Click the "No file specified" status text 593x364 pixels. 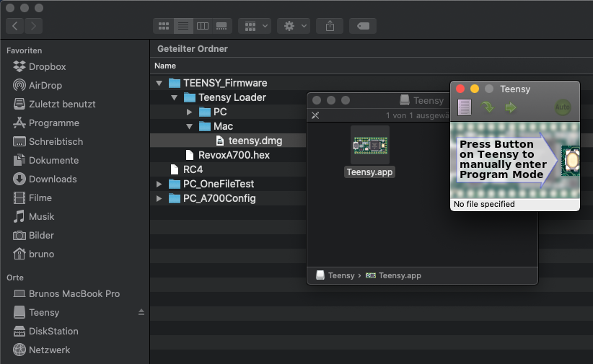point(484,204)
